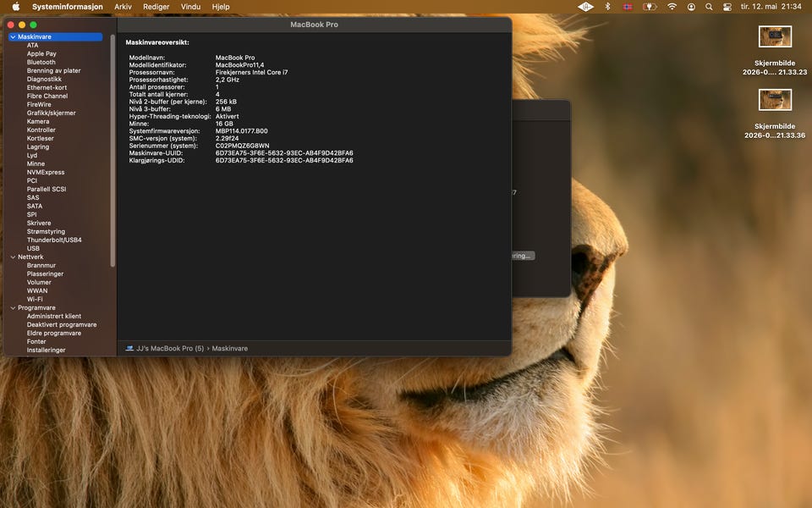The image size is (812, 508).
Task: Open Control Center in menu bar
Action: (x=727, y=7)
